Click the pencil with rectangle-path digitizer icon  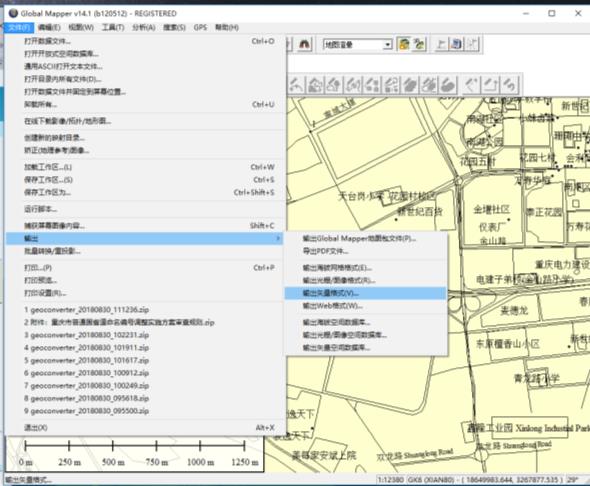(490, 85)
